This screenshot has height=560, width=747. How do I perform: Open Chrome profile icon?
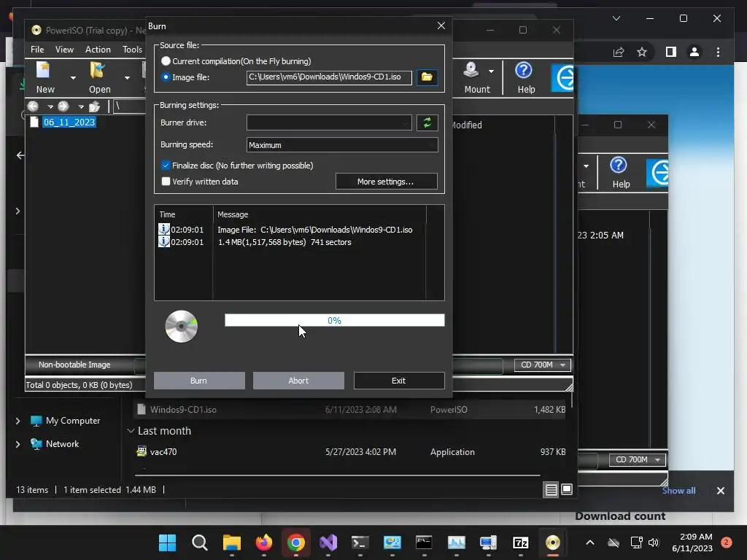[x=694, y=52]
